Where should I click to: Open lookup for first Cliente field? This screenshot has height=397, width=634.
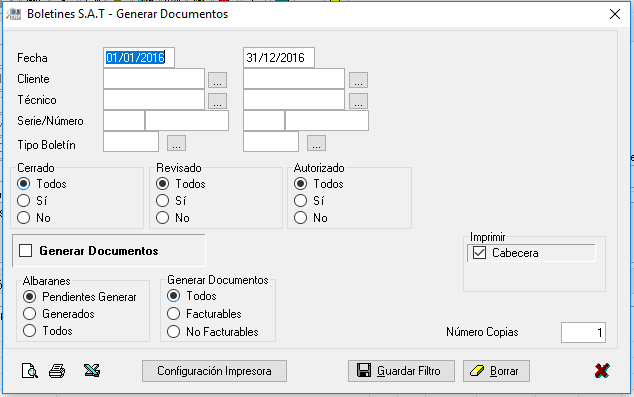218,80
